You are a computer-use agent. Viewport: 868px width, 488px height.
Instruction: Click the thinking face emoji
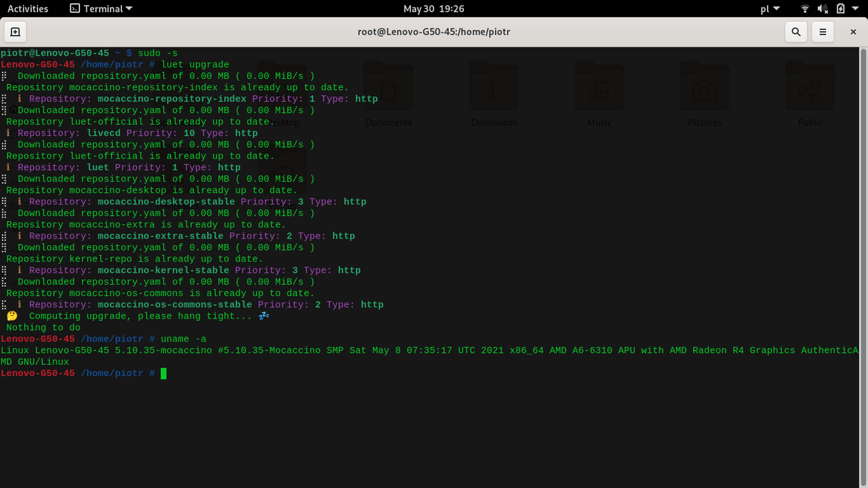click(x=12, y=316)
